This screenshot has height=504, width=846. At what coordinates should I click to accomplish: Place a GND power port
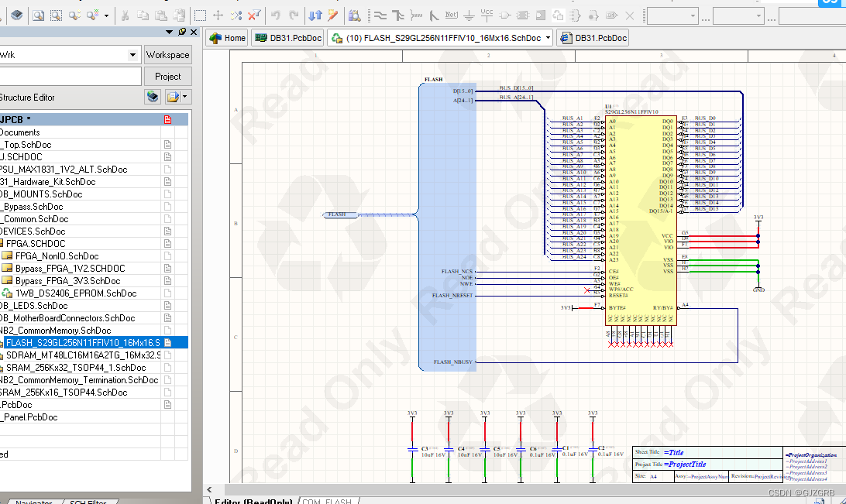[x=469, y=15]
